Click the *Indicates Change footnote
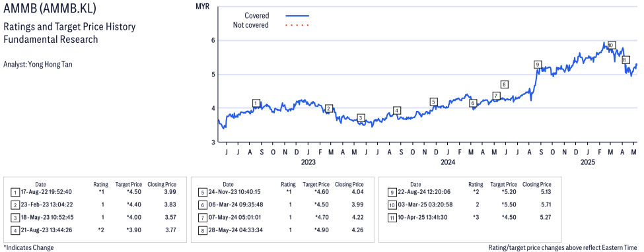 click(28, 247)
